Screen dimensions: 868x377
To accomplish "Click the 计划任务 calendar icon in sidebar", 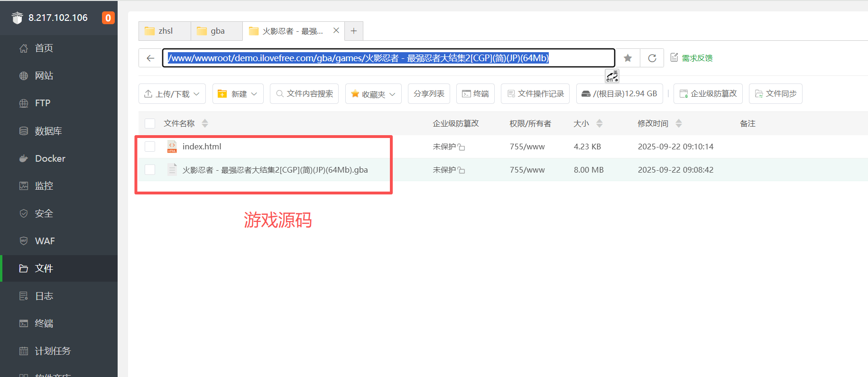I will point(24,351).
